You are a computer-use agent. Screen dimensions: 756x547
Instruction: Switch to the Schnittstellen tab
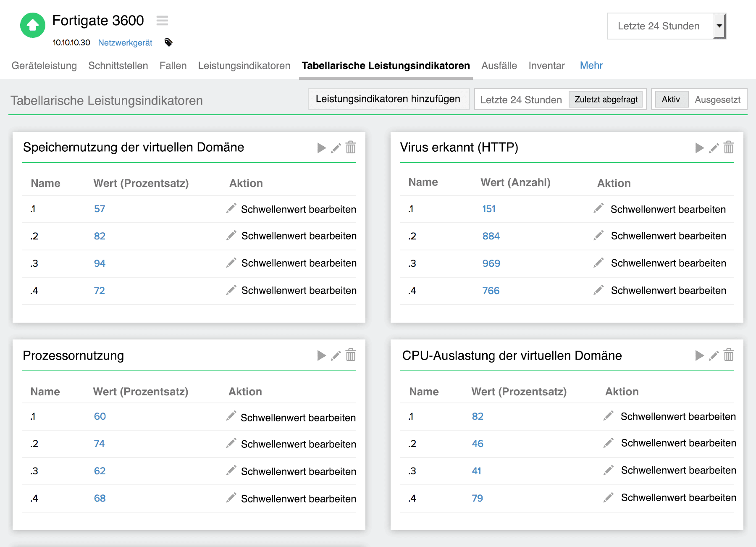118,66
